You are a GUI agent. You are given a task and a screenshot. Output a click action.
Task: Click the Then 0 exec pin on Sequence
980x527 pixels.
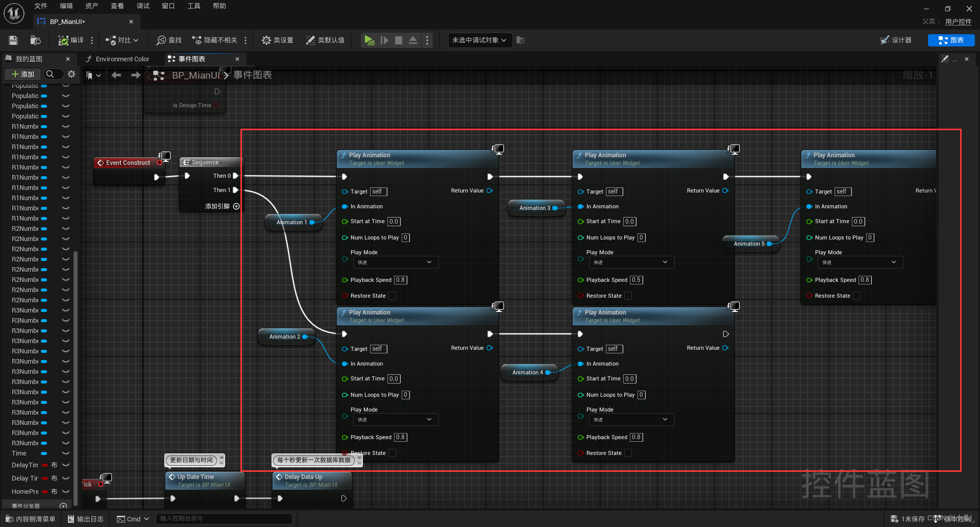(x=236, y=176)
